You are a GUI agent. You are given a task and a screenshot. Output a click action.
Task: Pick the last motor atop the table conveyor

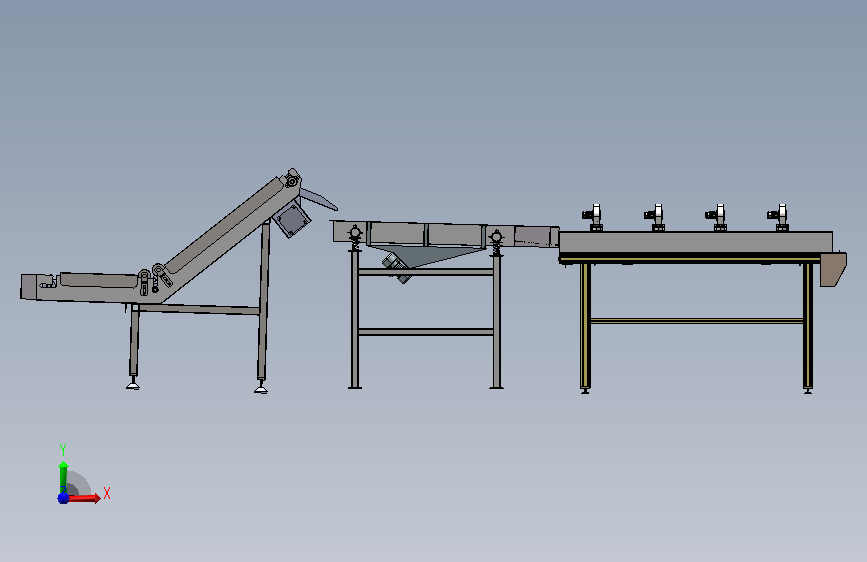point(778,217)
